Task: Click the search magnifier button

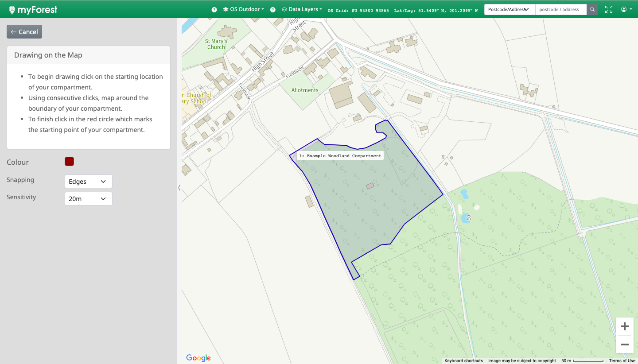Action: coord(592,9)
